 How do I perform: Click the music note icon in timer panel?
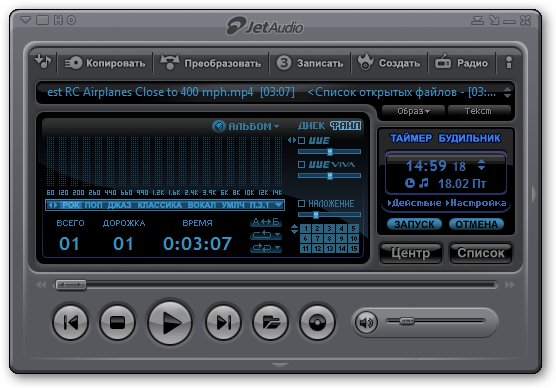point(423,183)
